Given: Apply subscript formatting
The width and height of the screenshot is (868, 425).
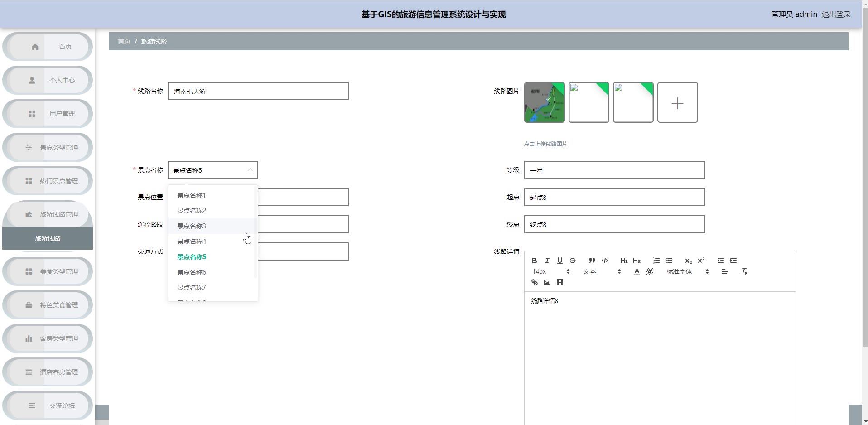Looking at the screenshot, I should coord(688,261).
